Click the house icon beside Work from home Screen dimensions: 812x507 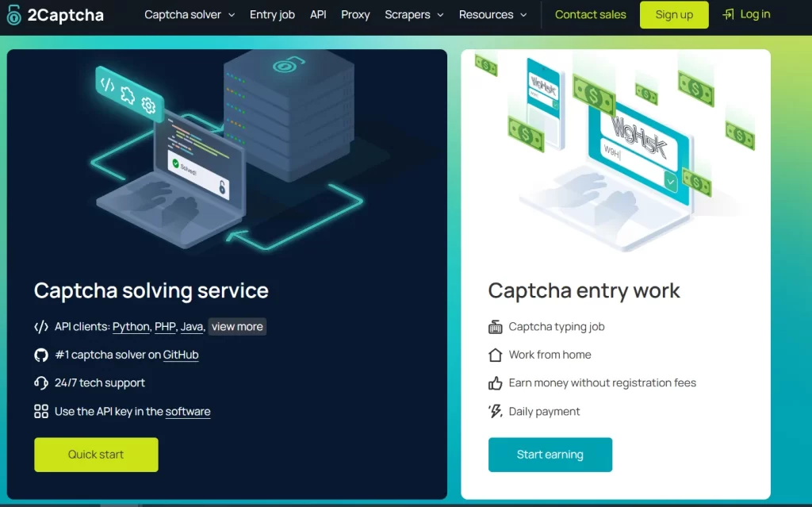[x=495, y=355]
